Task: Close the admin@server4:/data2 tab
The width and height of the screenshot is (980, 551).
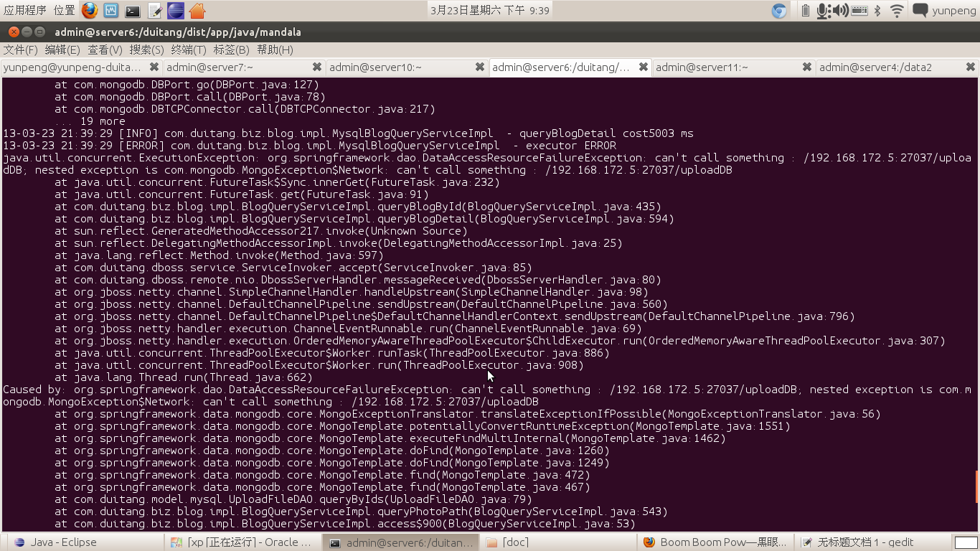Action: [x=971, y=67]
